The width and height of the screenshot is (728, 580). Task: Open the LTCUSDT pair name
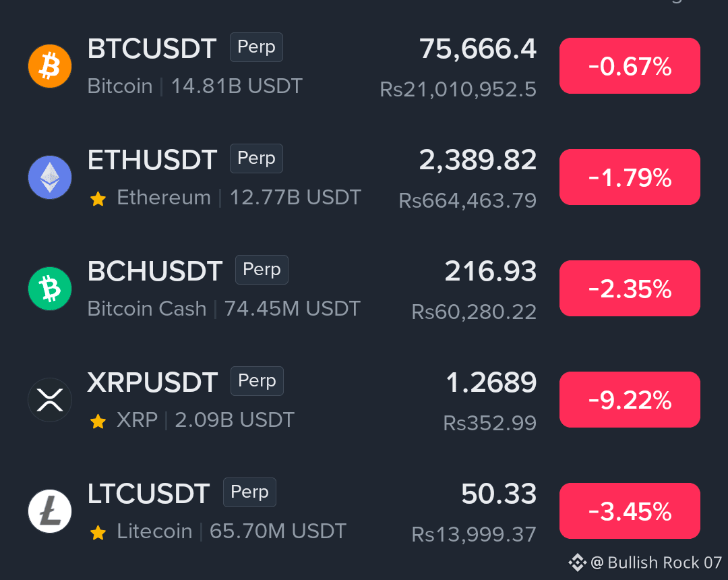tap(148, 493)
